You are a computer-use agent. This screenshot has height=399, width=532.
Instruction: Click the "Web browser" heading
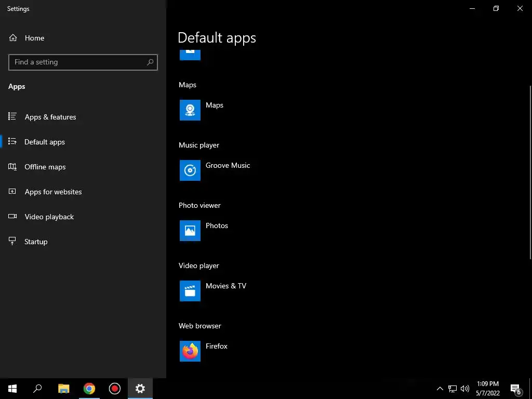(x=200, y=326)
